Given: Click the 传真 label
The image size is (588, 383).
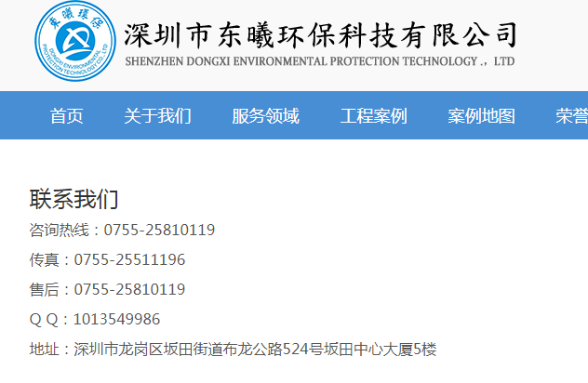Looking at the screenshot, I should pyautogui.click(x=45, y=259).
